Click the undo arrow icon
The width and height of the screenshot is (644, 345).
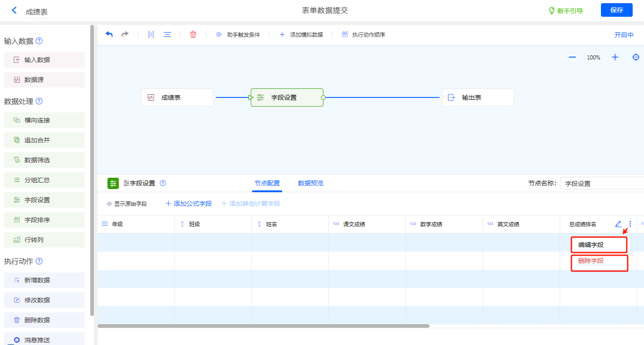coord(109,34)
